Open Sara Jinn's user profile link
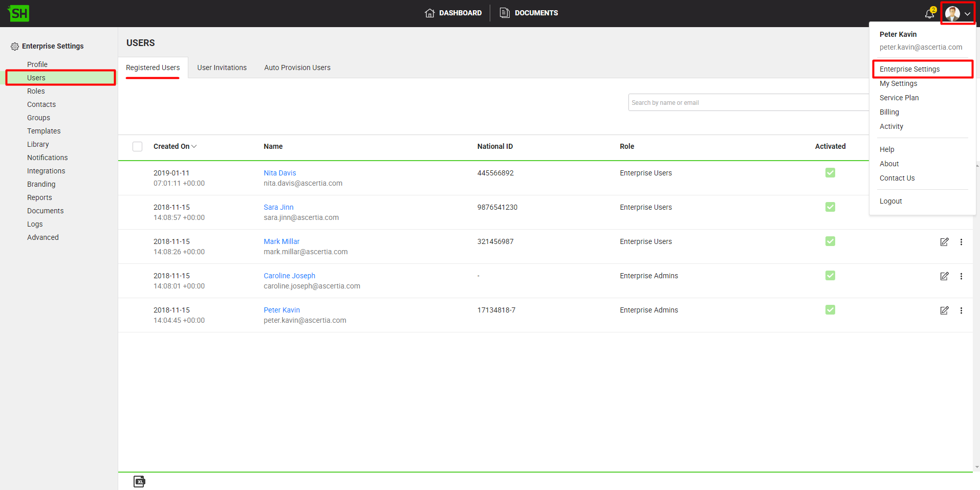Viewport: 980px width, 490px height. tap(278, 207)
